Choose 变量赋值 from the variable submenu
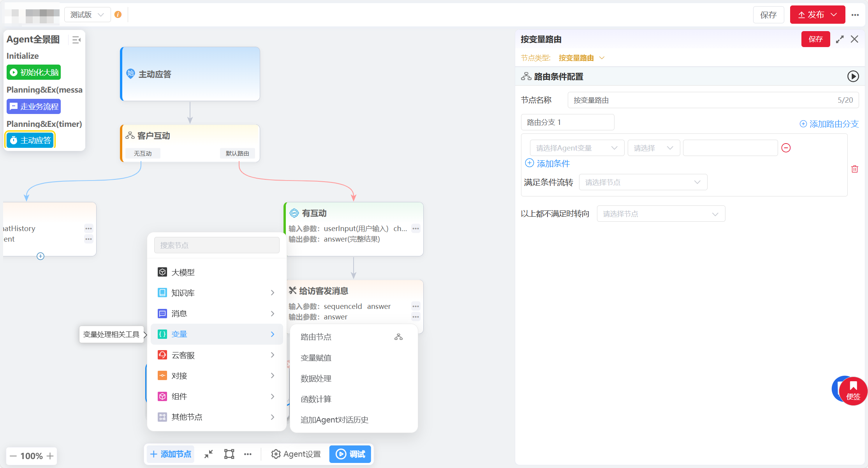 pos(316,358)
